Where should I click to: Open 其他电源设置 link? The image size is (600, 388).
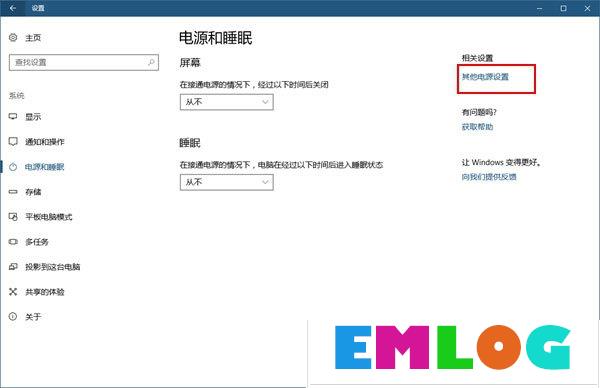[485, 77]
